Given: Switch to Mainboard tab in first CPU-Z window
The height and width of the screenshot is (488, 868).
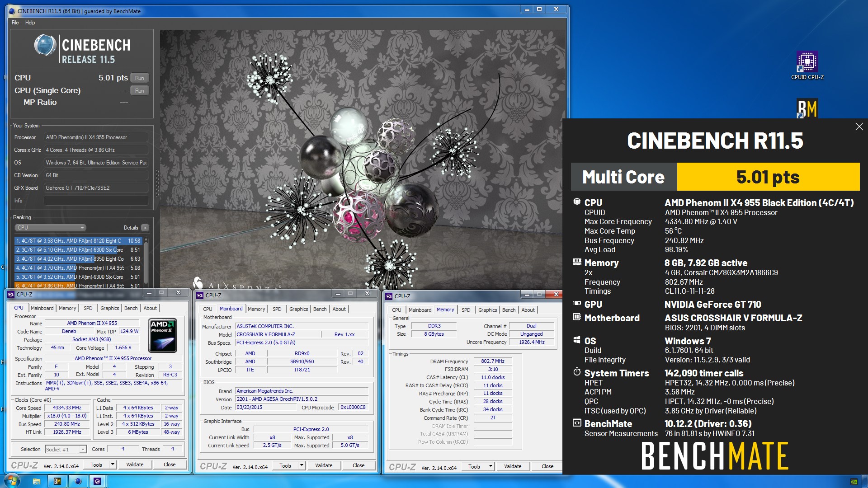Looking at the screenshot, I should click(x=42, y=308).
